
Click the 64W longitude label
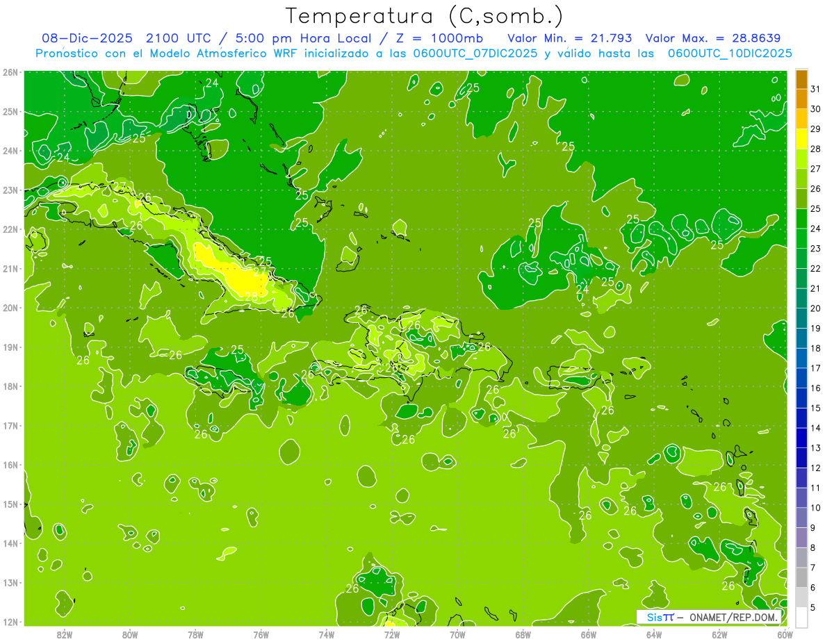[654, 634]
